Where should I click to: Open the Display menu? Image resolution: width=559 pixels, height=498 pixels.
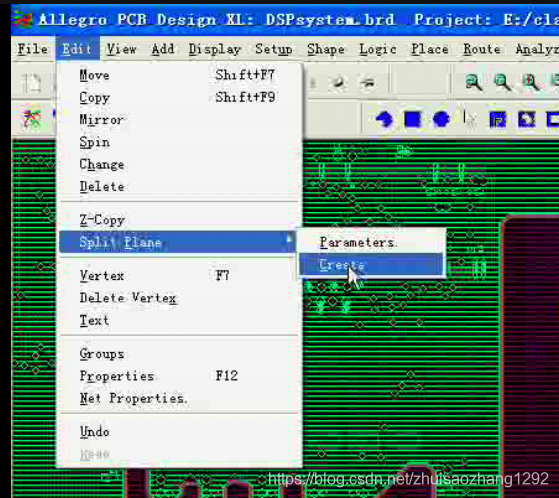click(215, 49)
